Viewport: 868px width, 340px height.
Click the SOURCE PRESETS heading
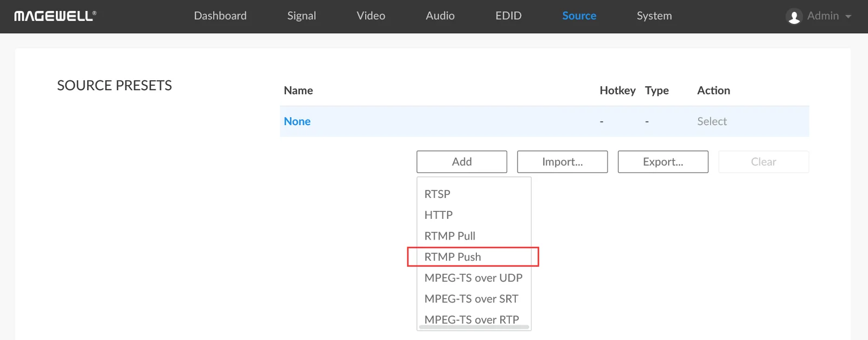pyautogui.click(x=114, y=85)
